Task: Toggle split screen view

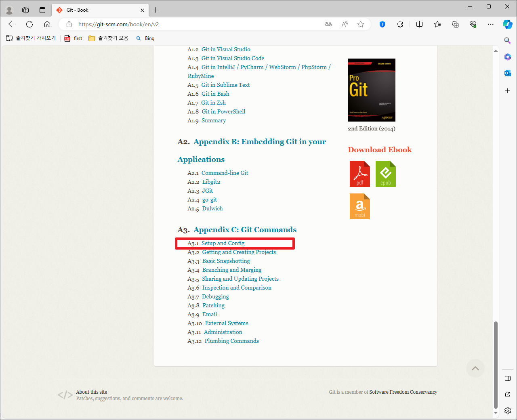Action: point(419,24)
